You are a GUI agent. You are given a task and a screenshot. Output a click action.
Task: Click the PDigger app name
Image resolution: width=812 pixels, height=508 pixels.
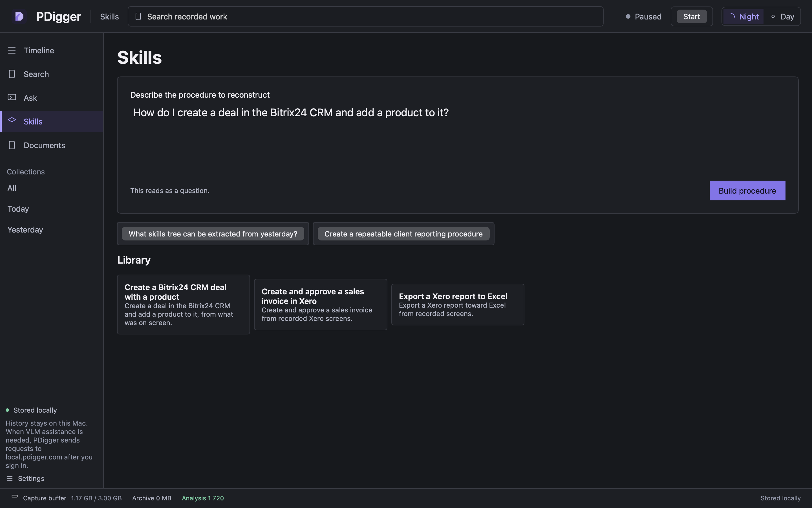click(x=59, y=16)
